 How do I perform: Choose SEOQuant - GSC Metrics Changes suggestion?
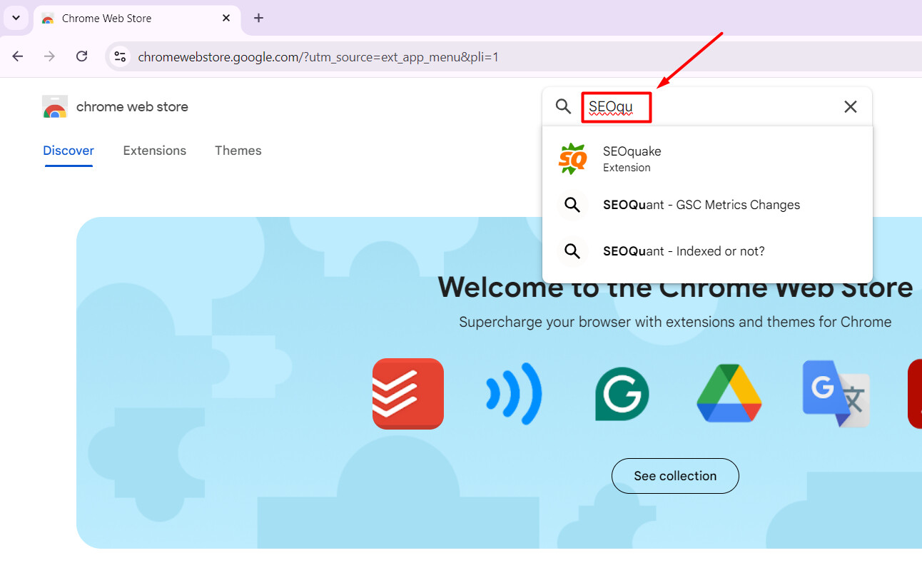tap(707, 205)
